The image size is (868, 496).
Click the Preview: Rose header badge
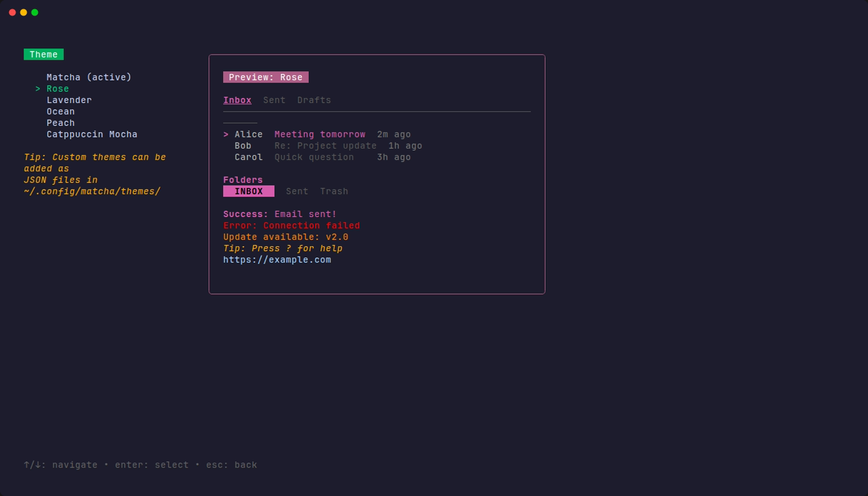(265, 77)
